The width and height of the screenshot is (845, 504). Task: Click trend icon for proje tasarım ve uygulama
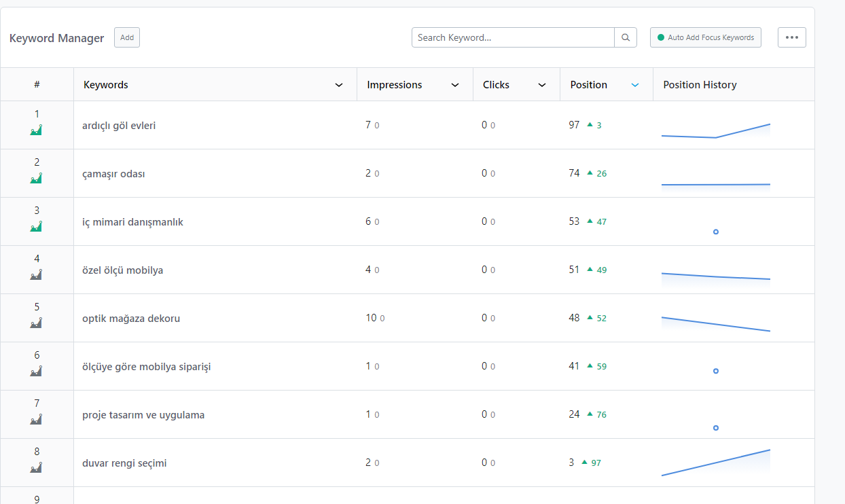(x=37, y=419)
